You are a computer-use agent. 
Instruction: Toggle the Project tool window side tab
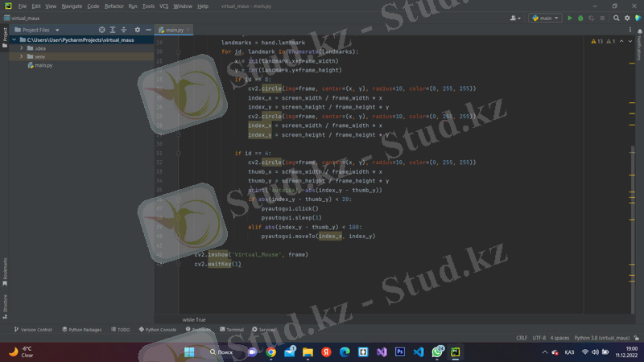coord(5,35)
